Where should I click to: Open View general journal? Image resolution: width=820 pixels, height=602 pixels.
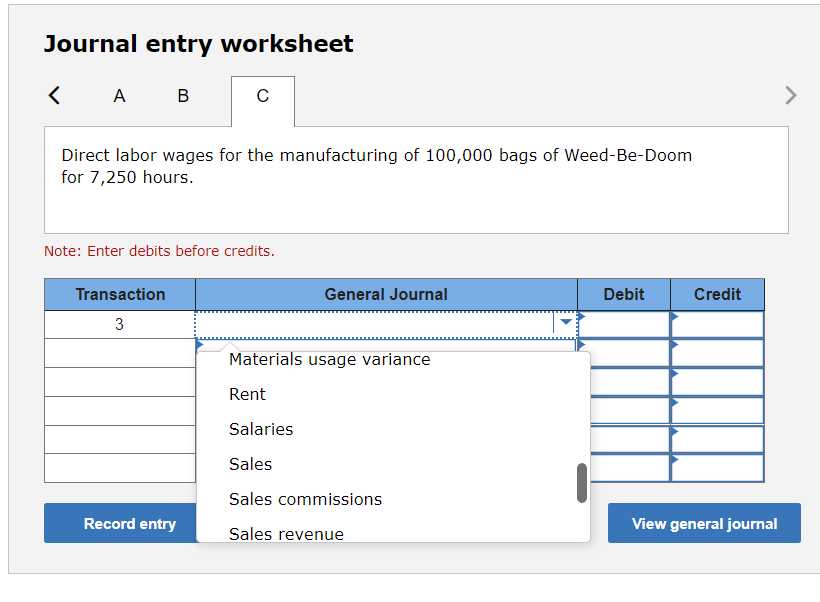(703, 523)
